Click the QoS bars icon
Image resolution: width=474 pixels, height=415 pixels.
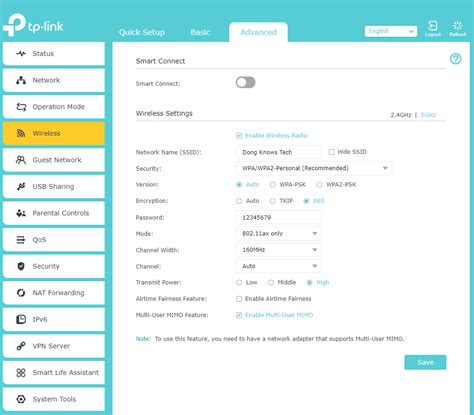tap(21, 240)
